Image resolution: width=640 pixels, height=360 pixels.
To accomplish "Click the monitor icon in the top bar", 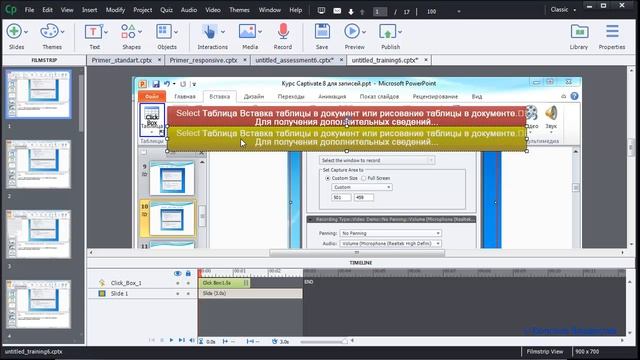I will (322, 11).
